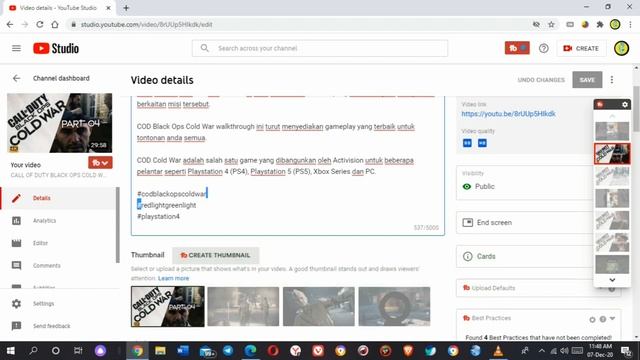Click the Settings gear icon in sidebar
This screenshot has height=360, width=640.
point(16,303)
